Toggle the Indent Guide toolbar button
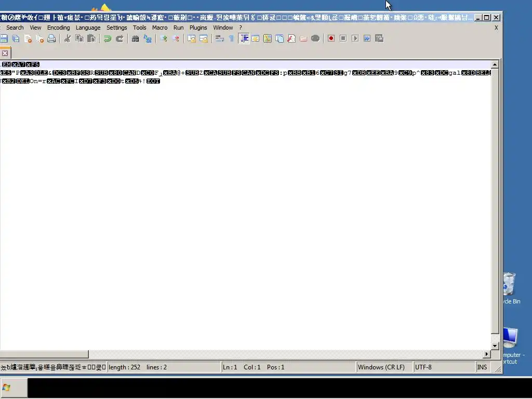532x399 pixels. click(x=244, y=38)
